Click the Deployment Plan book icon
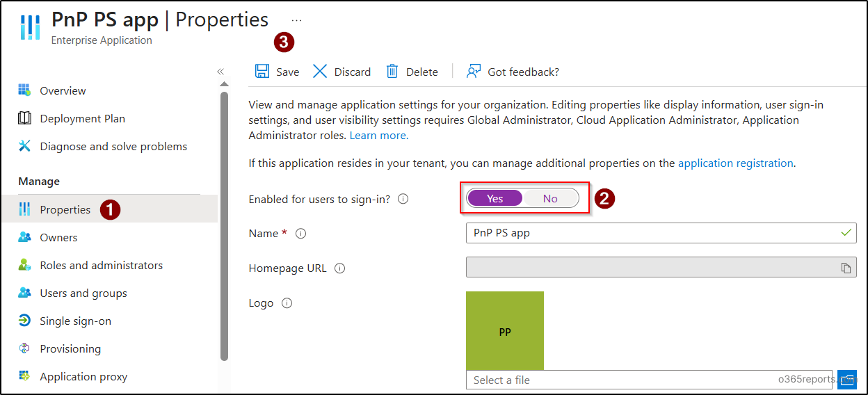868x395 pixels. tap(24, 118)
